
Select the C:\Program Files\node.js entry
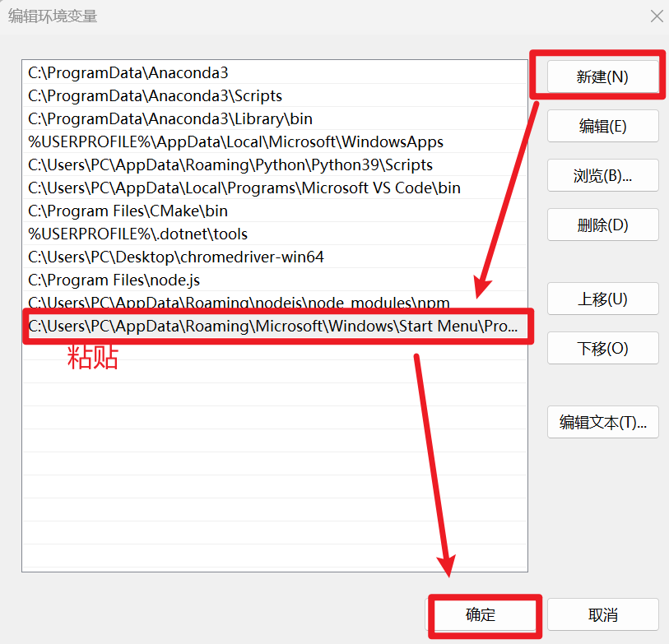click(275, 280)
